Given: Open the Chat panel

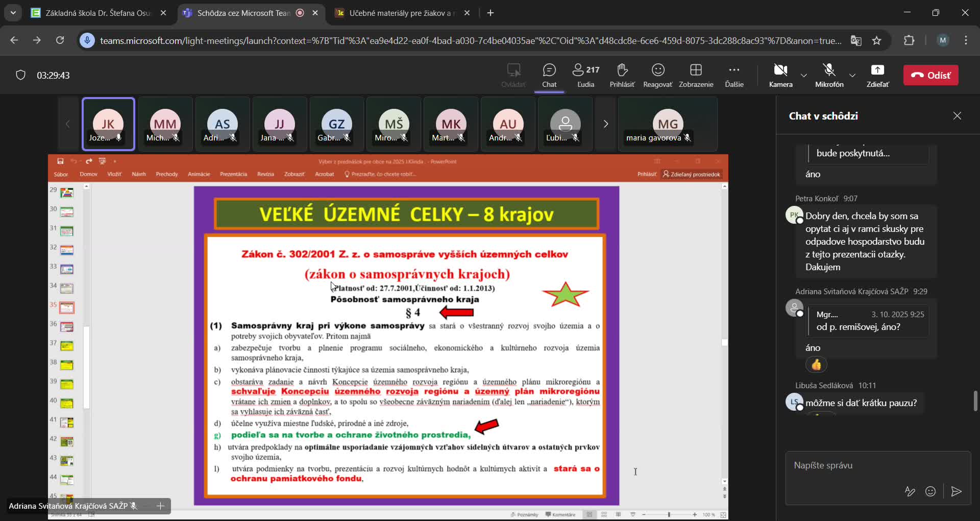Looking at the screenshot, I should click(549, 75).
